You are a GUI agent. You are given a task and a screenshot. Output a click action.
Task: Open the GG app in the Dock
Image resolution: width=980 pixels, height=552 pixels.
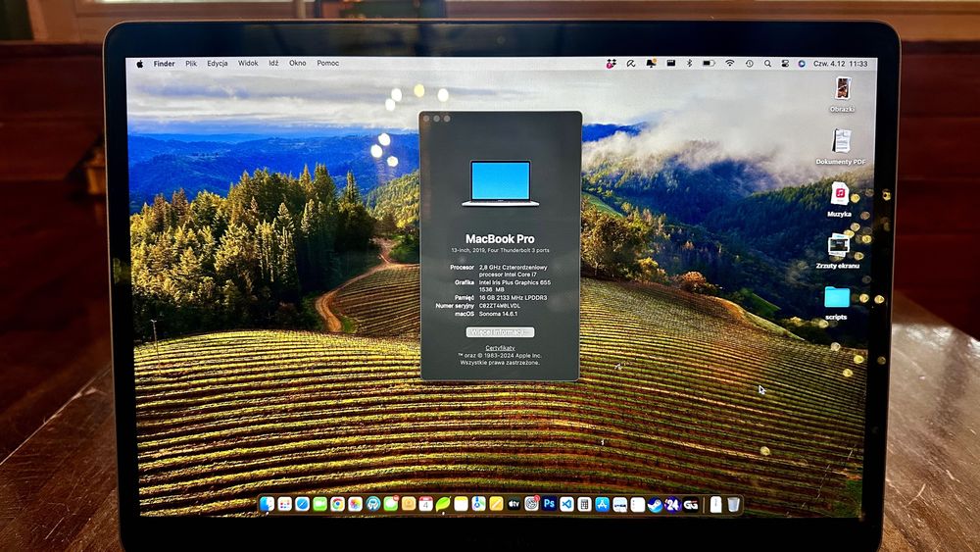(x=691, y=503)
